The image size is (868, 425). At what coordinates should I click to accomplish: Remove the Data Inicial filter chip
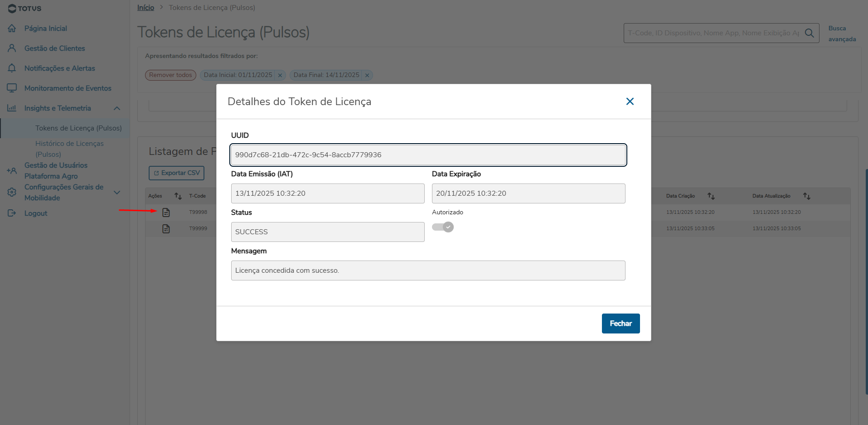[x=280, y=75]
